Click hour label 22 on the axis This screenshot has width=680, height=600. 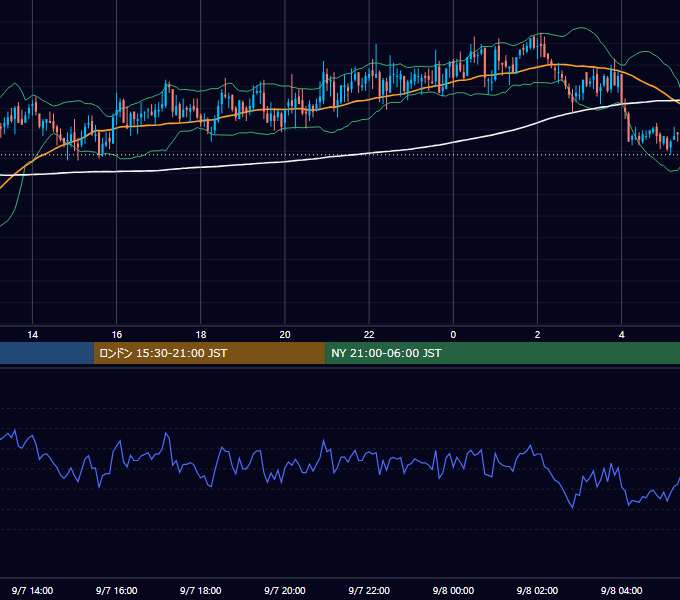369,335
